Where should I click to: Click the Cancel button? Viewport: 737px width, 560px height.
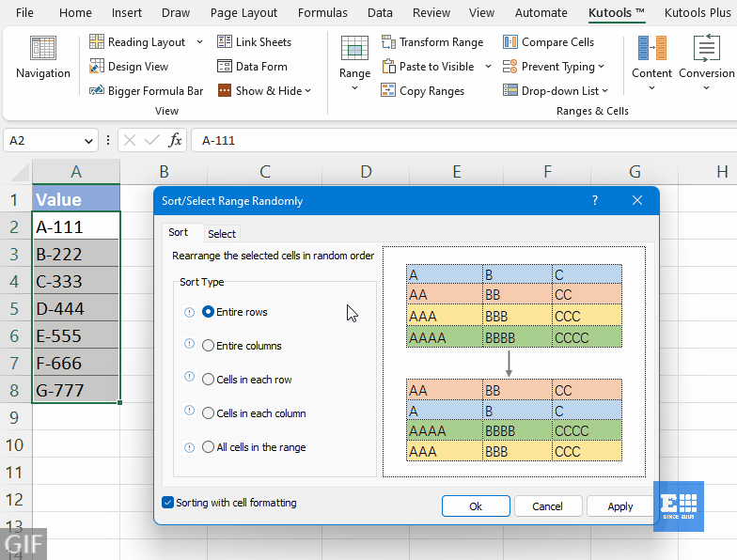(x=548, y=506)
